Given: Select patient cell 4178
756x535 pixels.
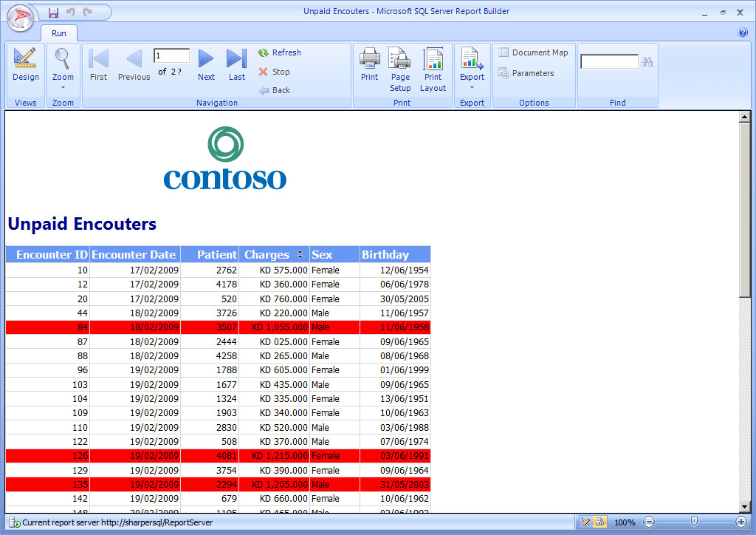Looking at the screenshot, I should (x=210, y=284).
